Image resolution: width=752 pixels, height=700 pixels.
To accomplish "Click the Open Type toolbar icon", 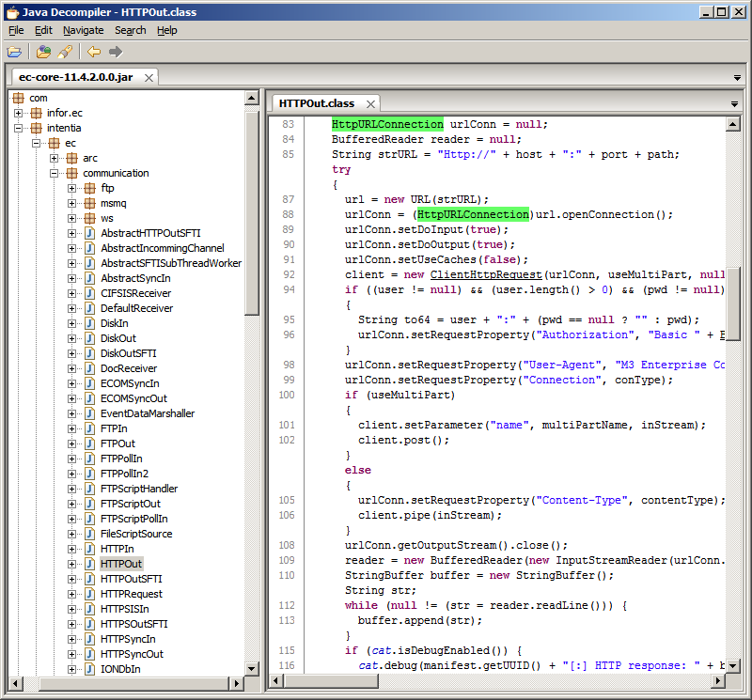I will pos(44,52).
